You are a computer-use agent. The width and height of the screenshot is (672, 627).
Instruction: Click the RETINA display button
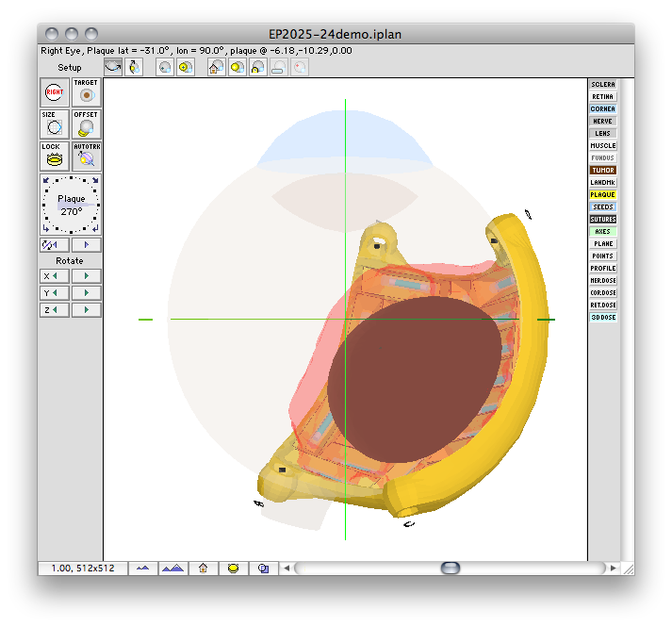pyautogui.click(x=602, y=97)
